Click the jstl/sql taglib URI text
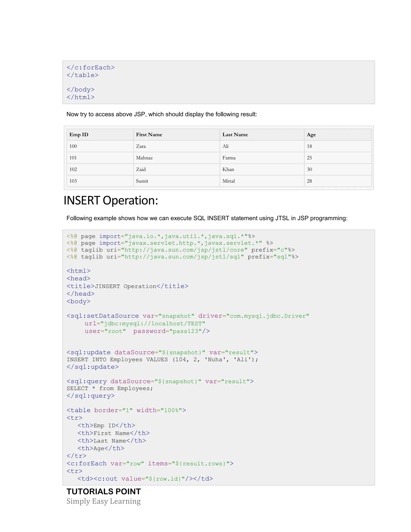Viewport: 411px width, 532px height. tap(183, 257)
